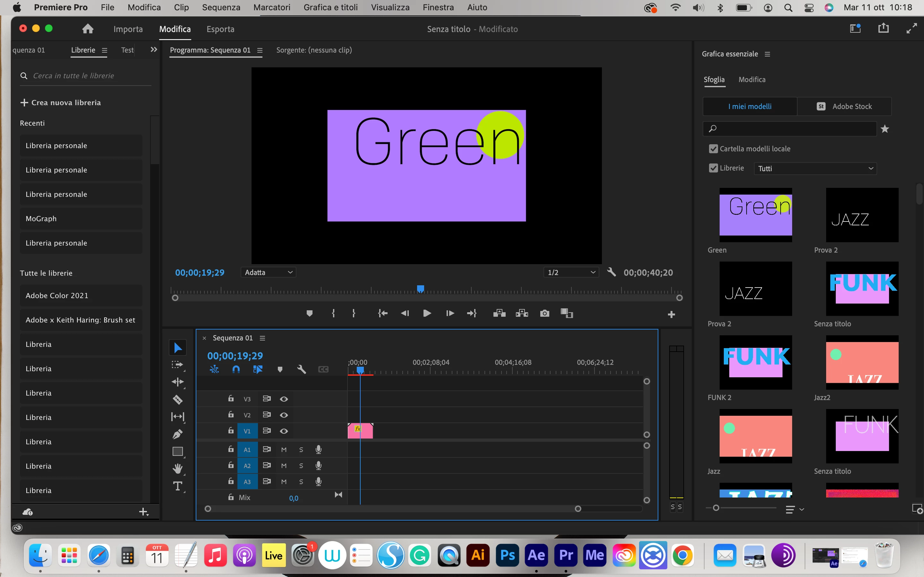Screen dimensions: 924x577
Task: Click the Lift button in program monitor
Action: point(499,314)
